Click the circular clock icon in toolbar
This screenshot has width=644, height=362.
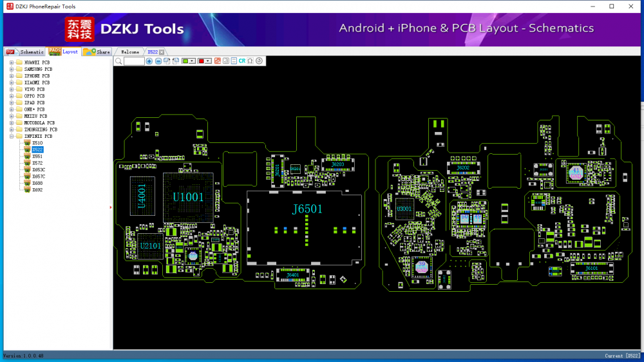click(259, 61)
